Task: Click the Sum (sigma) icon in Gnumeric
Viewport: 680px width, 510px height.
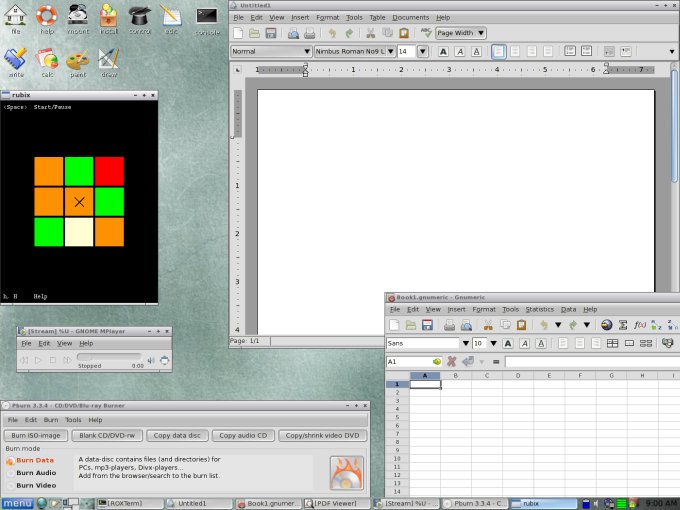Action: click(x=623, y=325)
